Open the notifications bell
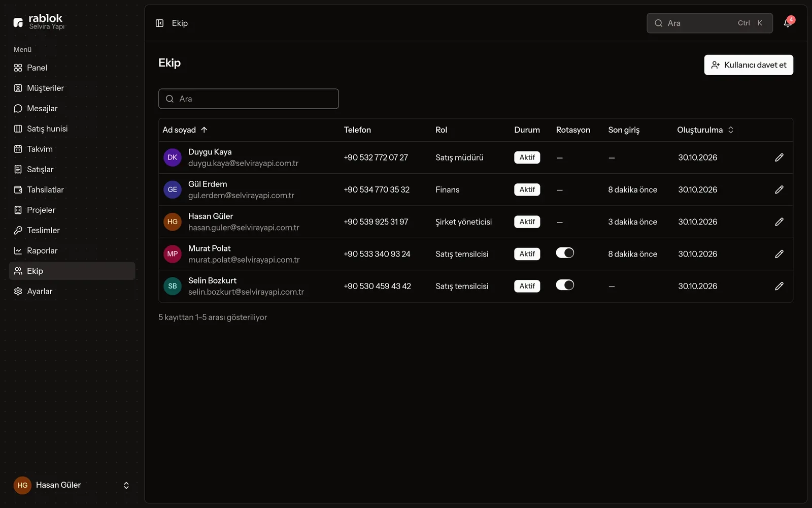The height and width of the screenshot is (508, 812). pyautogui.click(x=788, y=23)
